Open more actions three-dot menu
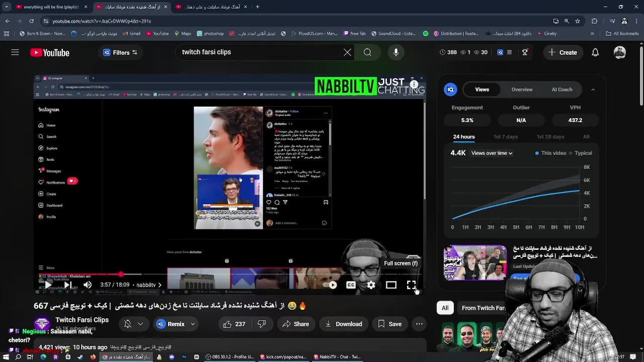Image resolution: width=644 pixels, height=362 pixels. (x=419, y=324)
